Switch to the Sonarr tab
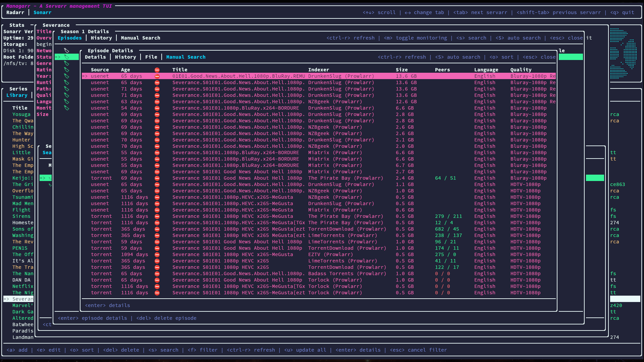 42,12
